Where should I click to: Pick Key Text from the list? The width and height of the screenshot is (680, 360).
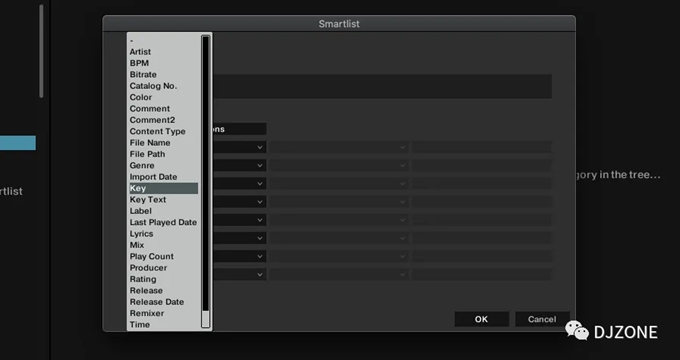148,200
